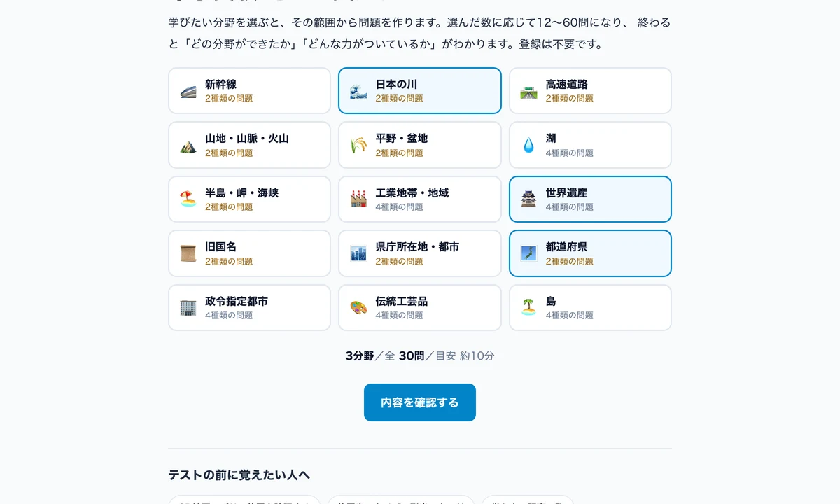This screenshot has height=504, width=840.
Task: Click the beach umbrella icon for 半島・岬・海峡
Action: coord(188,199)
